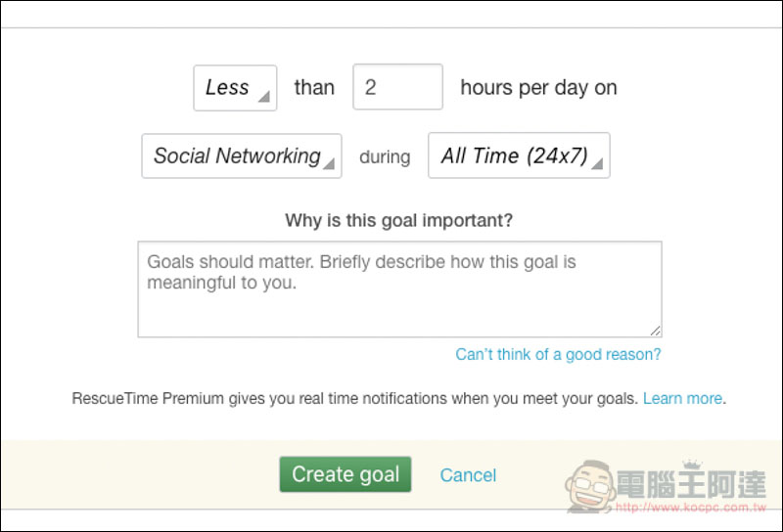Click the cartoon mascot face watermark

(x=590, y=486)
